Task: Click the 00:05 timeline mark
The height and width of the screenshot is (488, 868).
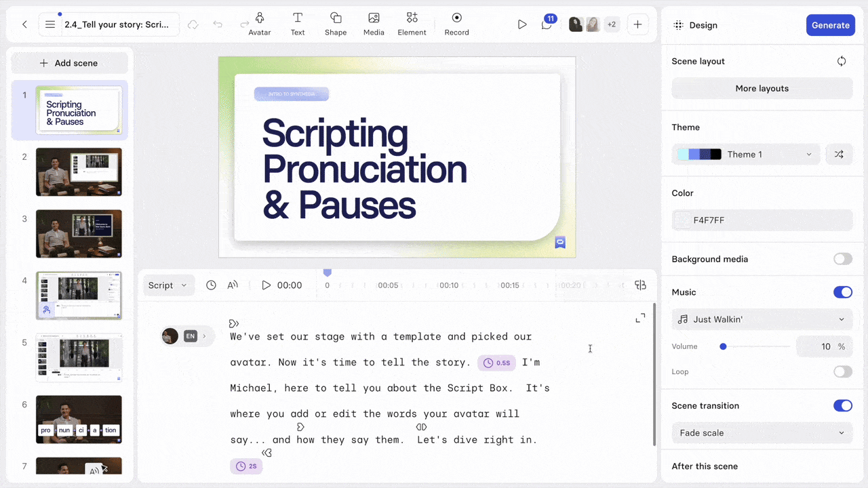Action: coord(388,285)
